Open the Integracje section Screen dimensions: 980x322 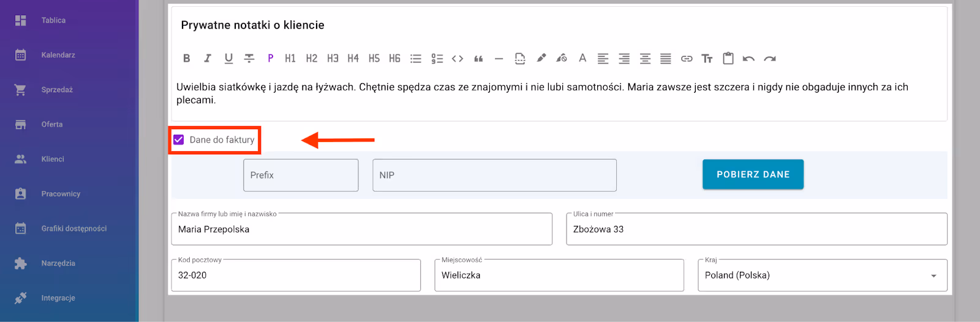(x=58, y=298)
